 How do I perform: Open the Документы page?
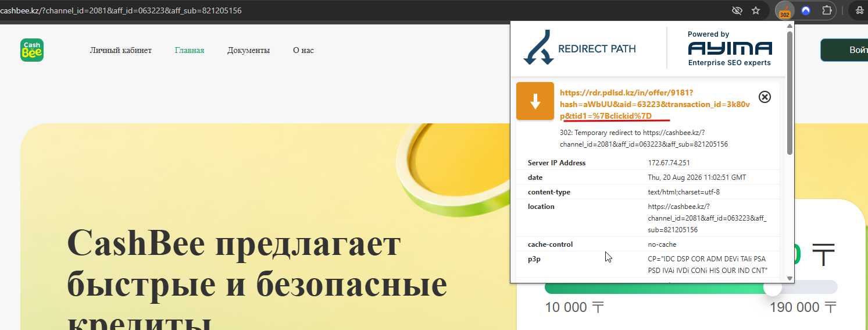point(249,51)
